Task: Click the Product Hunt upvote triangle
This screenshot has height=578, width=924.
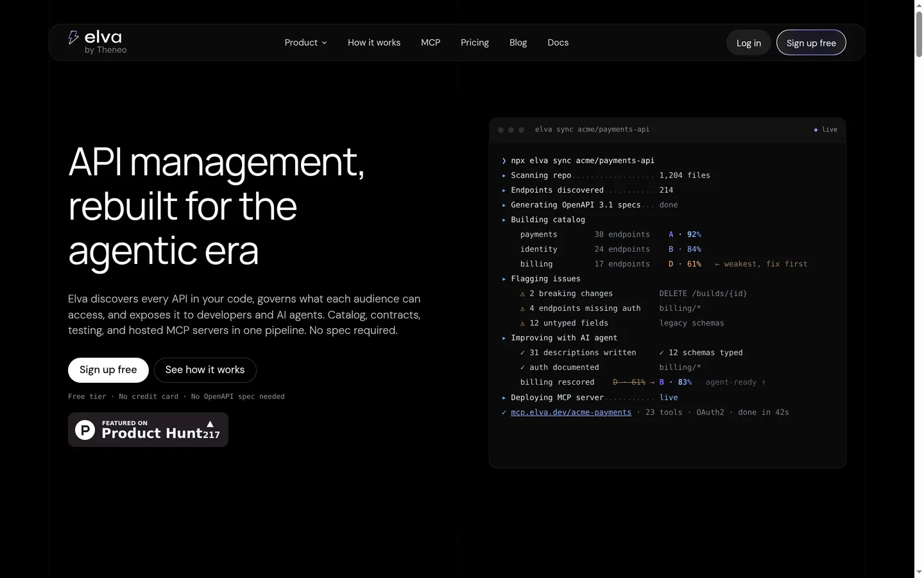Action: pos(210,424)
